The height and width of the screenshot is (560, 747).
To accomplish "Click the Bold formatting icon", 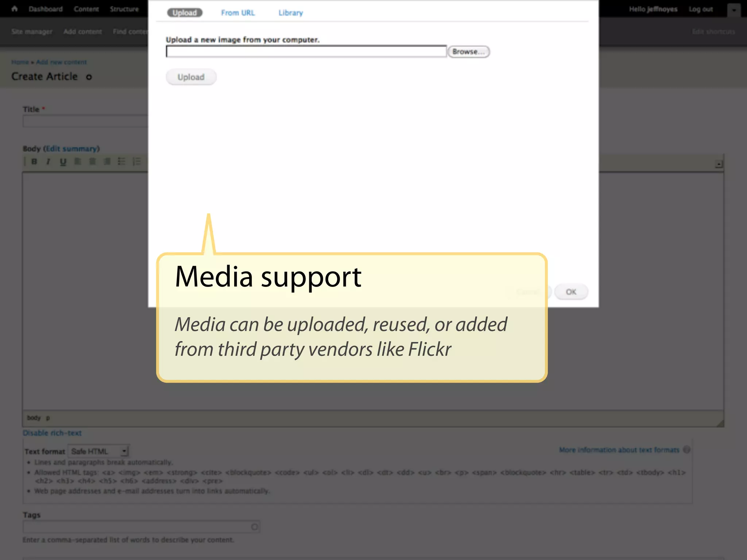I will [x=34, y=162].
